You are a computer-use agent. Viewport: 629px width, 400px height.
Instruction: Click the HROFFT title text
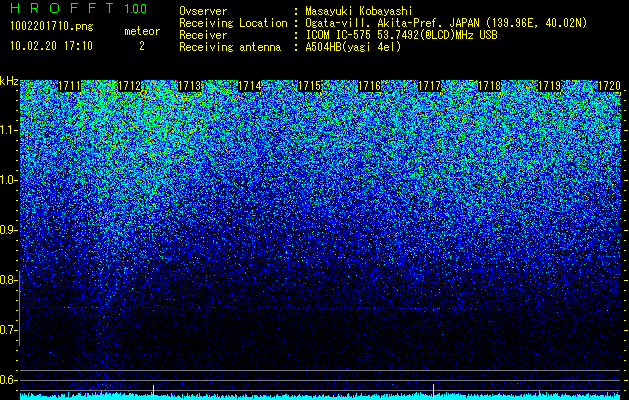point(62,8)
